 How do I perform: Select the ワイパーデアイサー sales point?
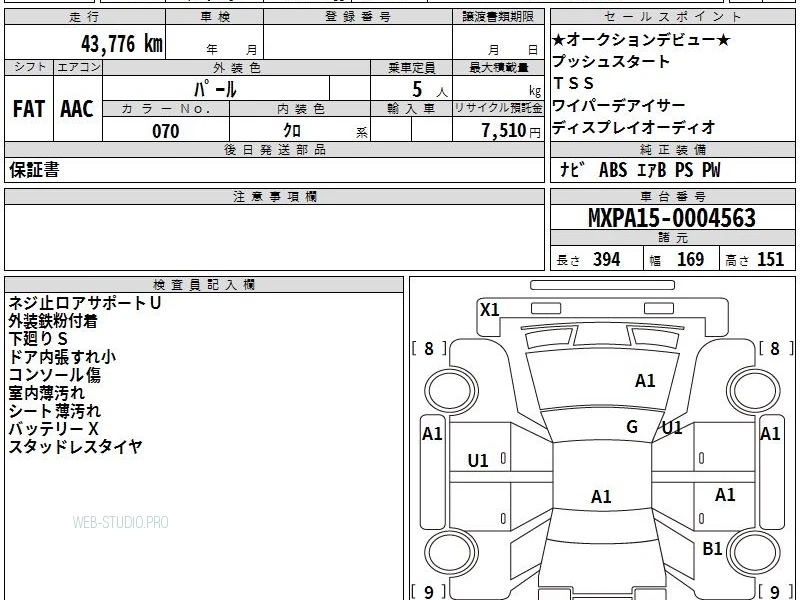tap(619, 106)
